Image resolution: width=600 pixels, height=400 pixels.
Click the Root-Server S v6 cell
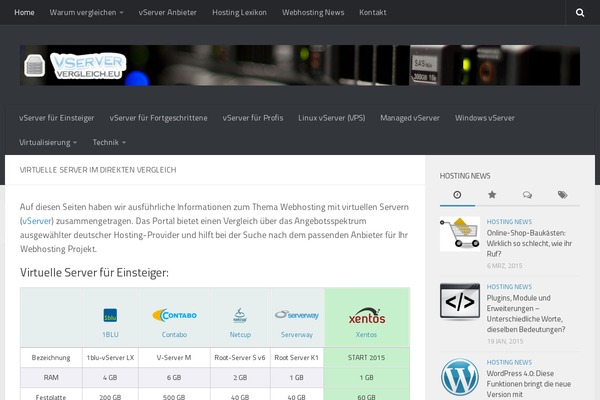[240, 358]
